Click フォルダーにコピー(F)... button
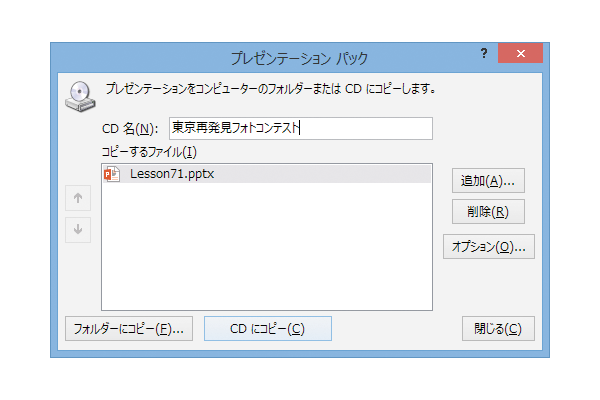This screenshot has width=600, height=400. (129, 329)
